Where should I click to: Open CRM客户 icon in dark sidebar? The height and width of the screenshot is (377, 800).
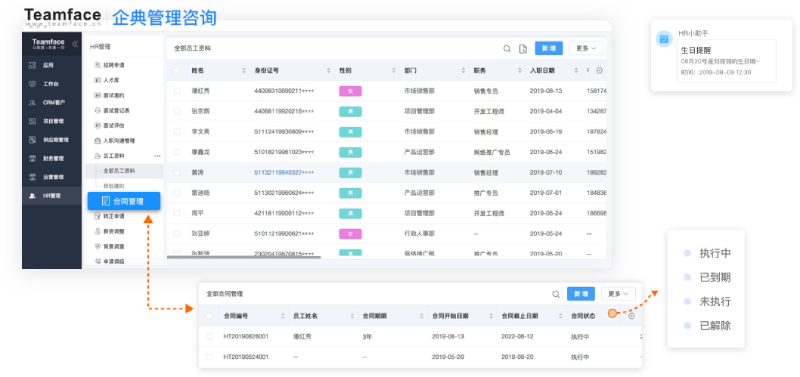(33, 103)
